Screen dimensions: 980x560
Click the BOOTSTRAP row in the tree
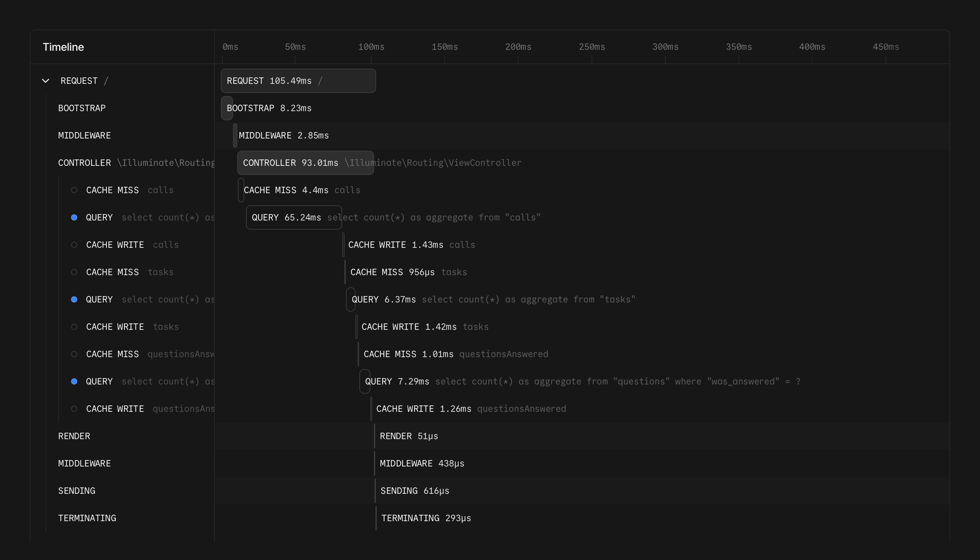81,108
